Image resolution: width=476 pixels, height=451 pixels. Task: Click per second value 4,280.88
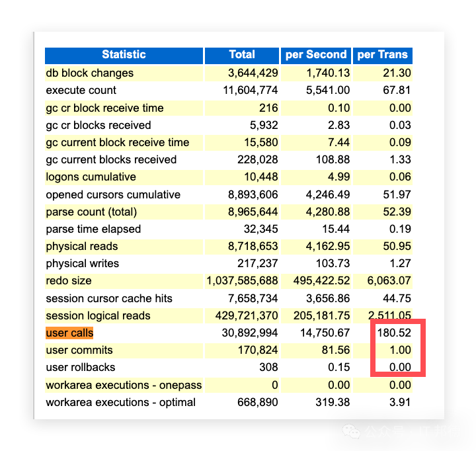[x=328, y=212]
